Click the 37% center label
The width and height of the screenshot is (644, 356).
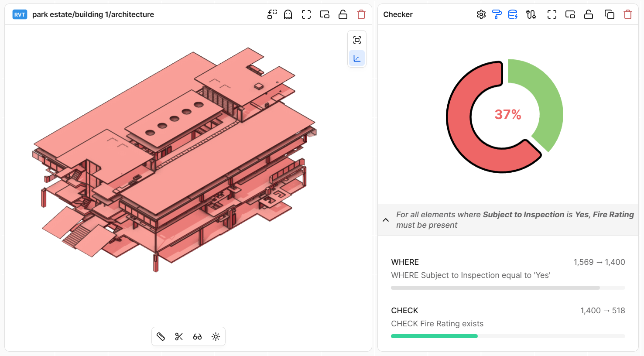point(508,115)
